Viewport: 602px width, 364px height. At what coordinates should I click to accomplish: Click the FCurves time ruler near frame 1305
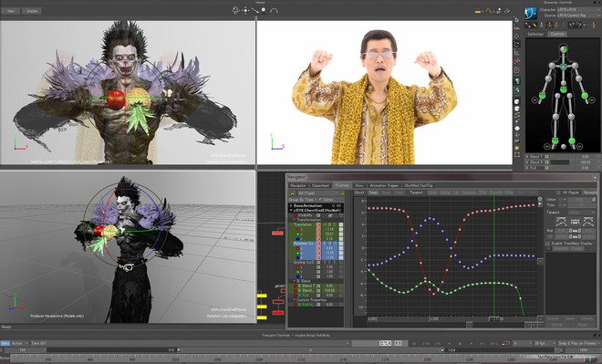pos(434,318)
